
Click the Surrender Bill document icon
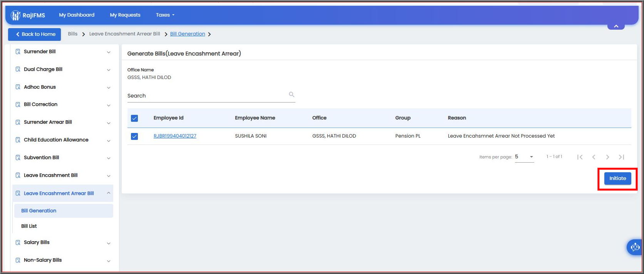18,52
